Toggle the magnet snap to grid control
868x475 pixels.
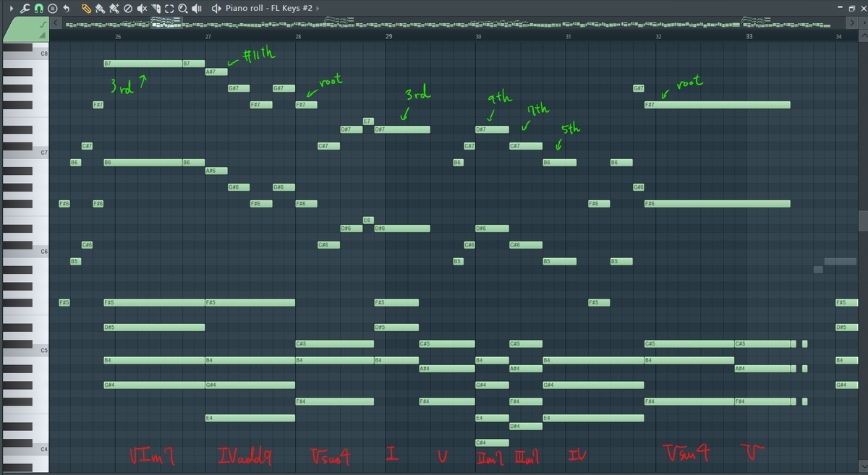point(38,9)
